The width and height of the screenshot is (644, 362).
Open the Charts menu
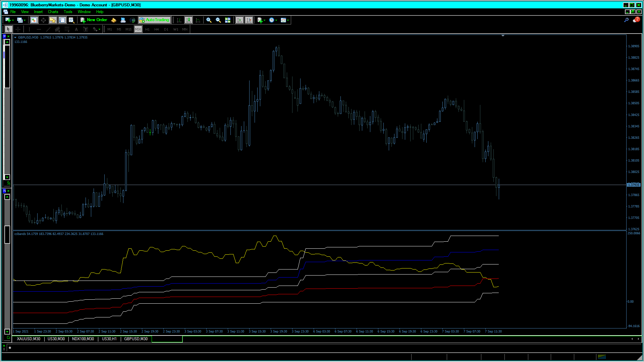pos(53,12)
